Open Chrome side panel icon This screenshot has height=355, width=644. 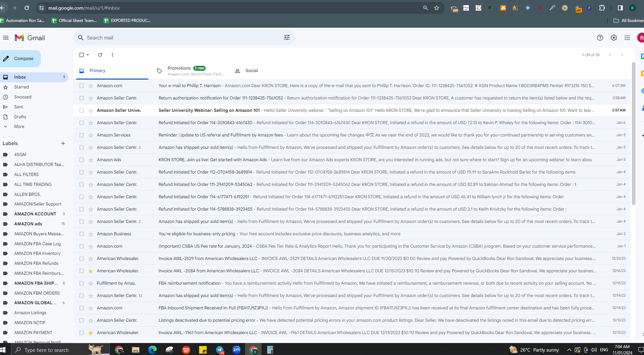coord(620,8)
